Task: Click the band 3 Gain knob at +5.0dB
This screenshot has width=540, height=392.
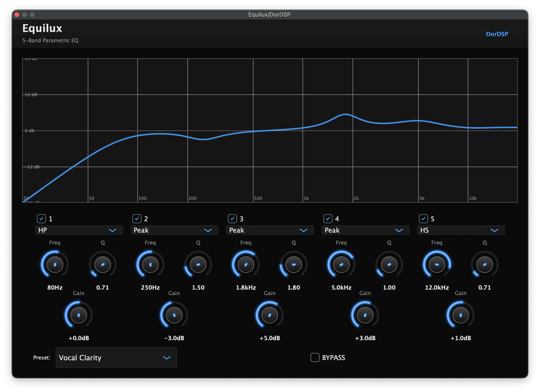Action: point(269,315)
